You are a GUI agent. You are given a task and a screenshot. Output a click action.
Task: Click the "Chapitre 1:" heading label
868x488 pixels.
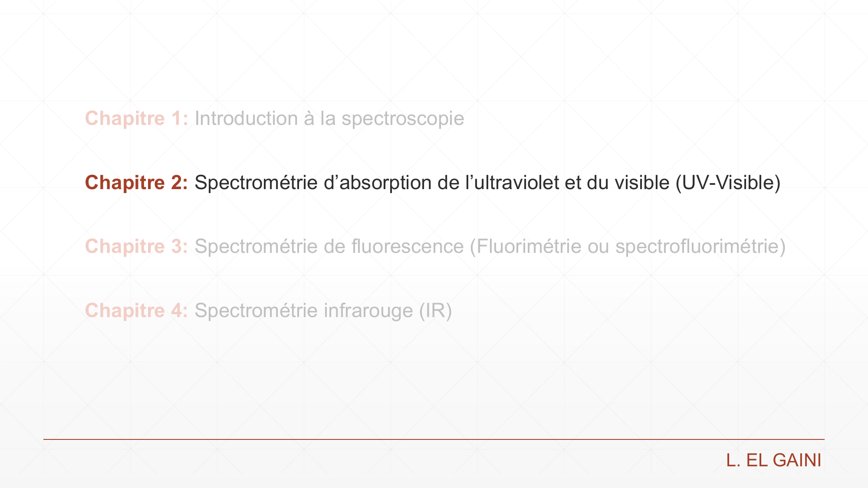click(137, 118)
